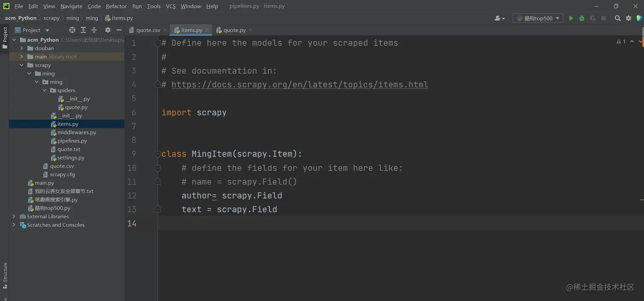Place cursor on empty line 14

400,223
